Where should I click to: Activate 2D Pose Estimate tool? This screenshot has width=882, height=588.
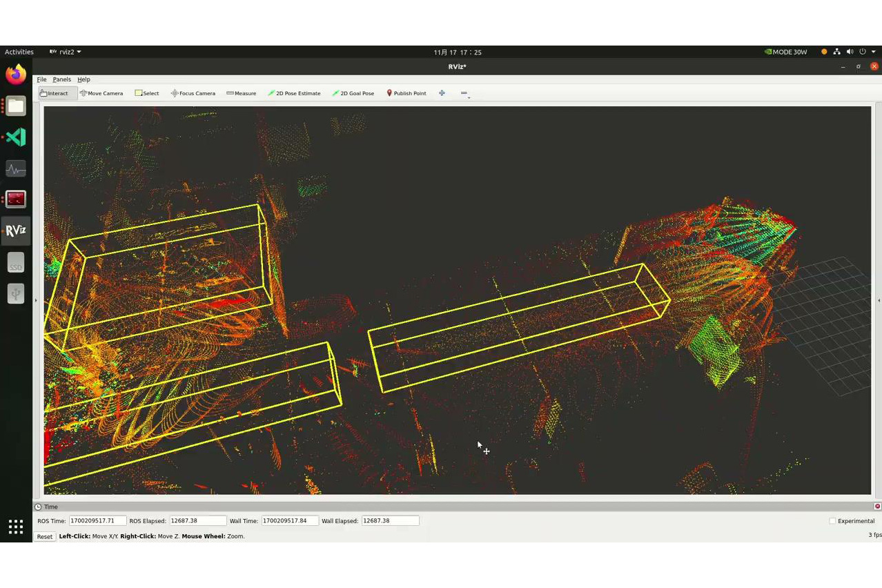point(294,93)
